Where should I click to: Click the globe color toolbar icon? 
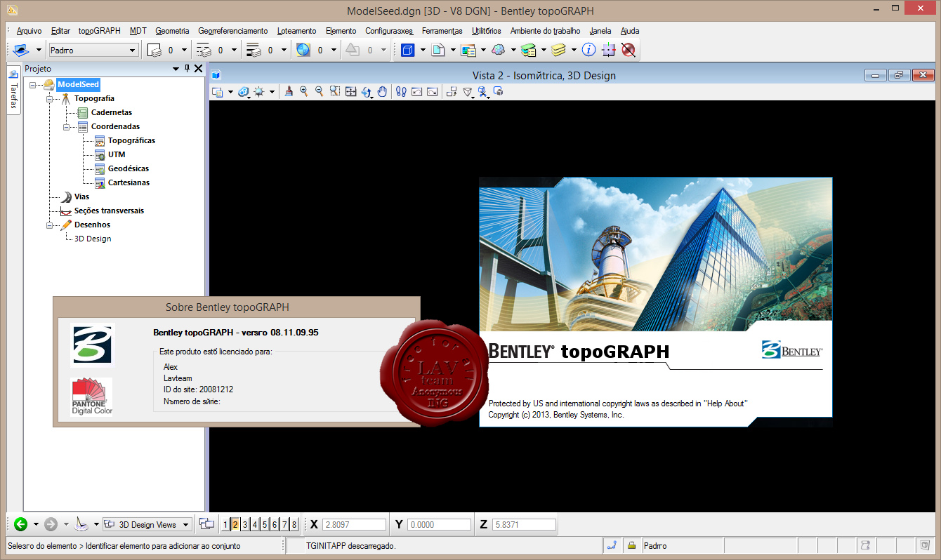pyautogui.click(x=303, y=50)
